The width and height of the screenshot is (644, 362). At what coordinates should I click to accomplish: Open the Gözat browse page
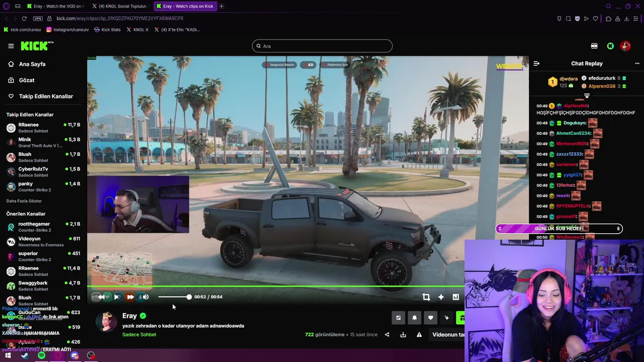click(x=22, y=80)
